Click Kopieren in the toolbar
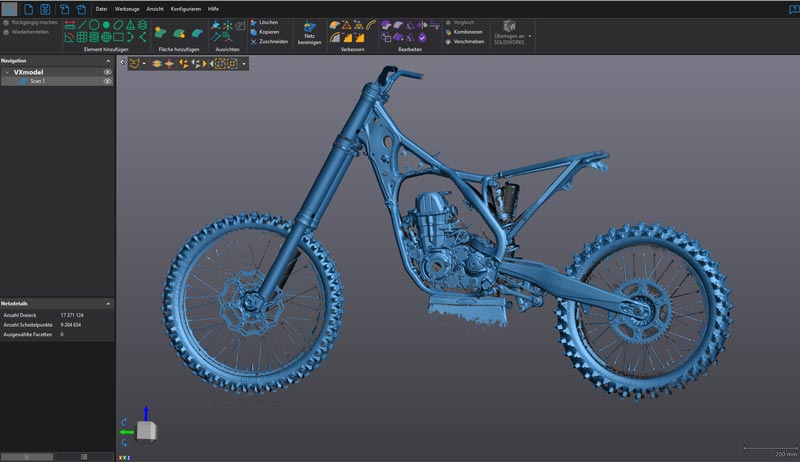800x462 pixels. click(x=268, y=32)
